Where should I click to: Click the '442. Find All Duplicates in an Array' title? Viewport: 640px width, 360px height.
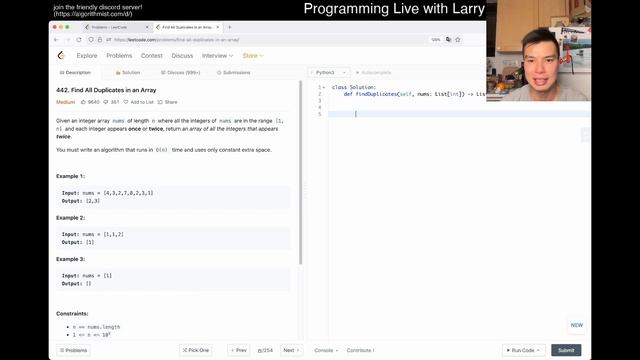click(106, 90)
